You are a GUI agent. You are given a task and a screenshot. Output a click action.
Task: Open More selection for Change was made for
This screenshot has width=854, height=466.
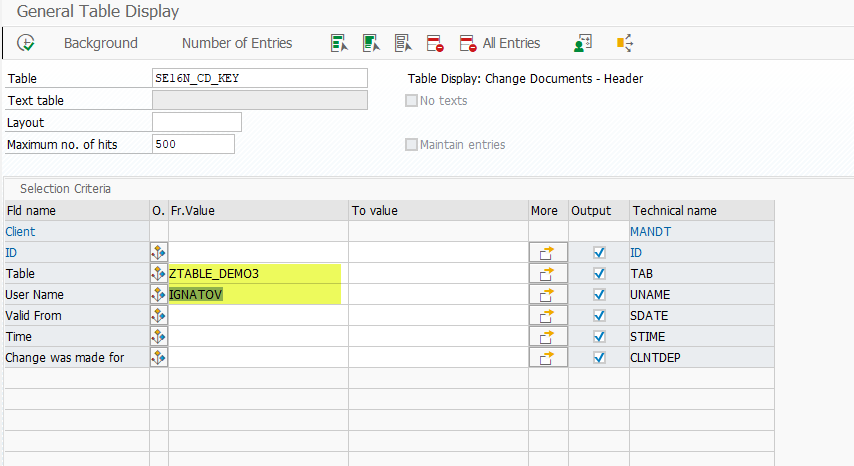(548, 357)
